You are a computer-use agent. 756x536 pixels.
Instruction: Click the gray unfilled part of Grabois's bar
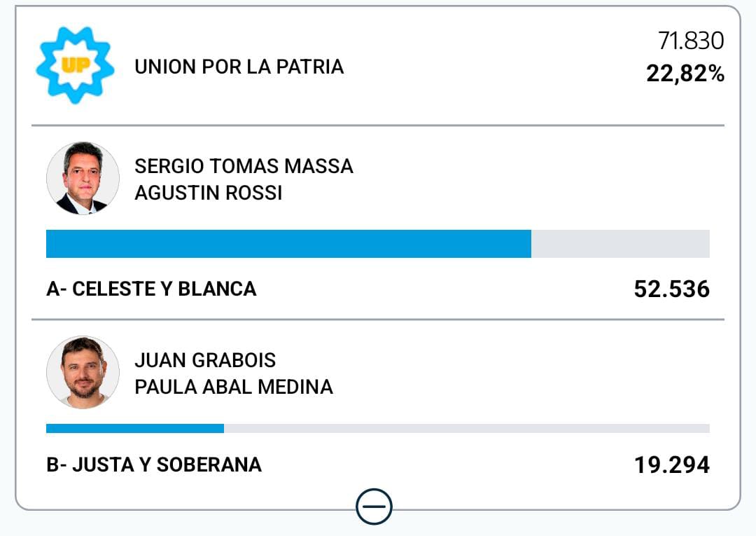(466, 428)
